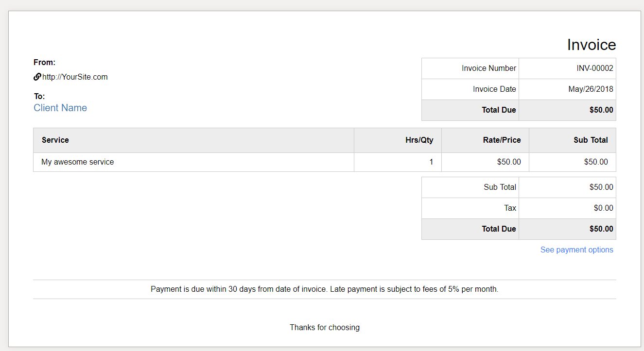The height and width of the screenshot is (351, 644).
Task: Click the $0.00 tax amount
Action: coord(603,208)
